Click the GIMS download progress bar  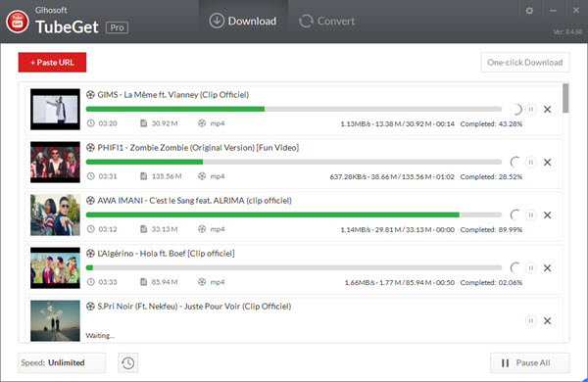coord(294,109)
